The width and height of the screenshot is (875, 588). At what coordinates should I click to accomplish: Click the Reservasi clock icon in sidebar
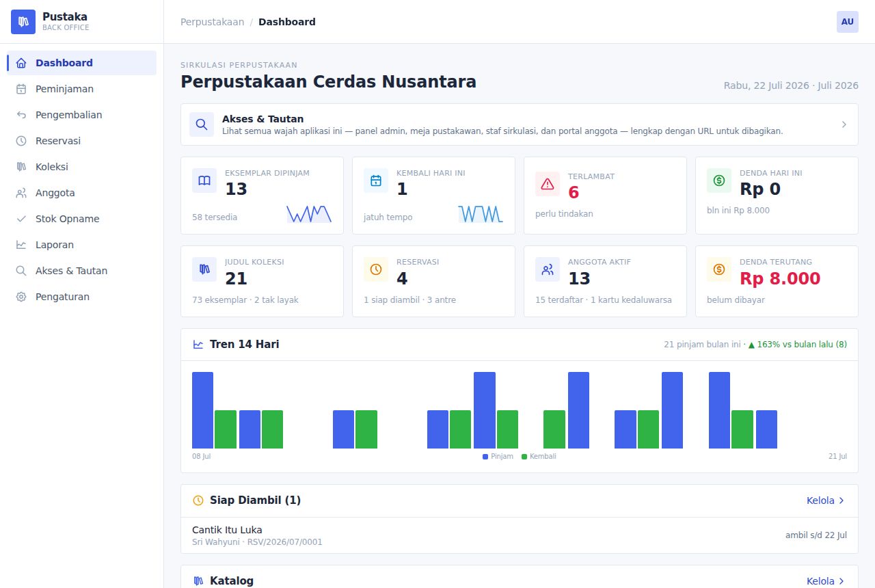click(21, 141)
